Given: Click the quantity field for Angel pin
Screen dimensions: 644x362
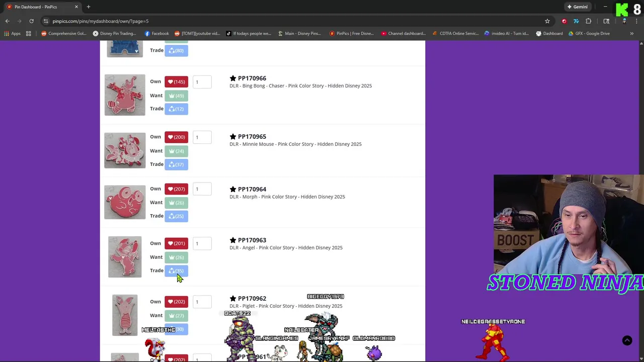Looking at the screenshot, I should [x=202, y=243].
